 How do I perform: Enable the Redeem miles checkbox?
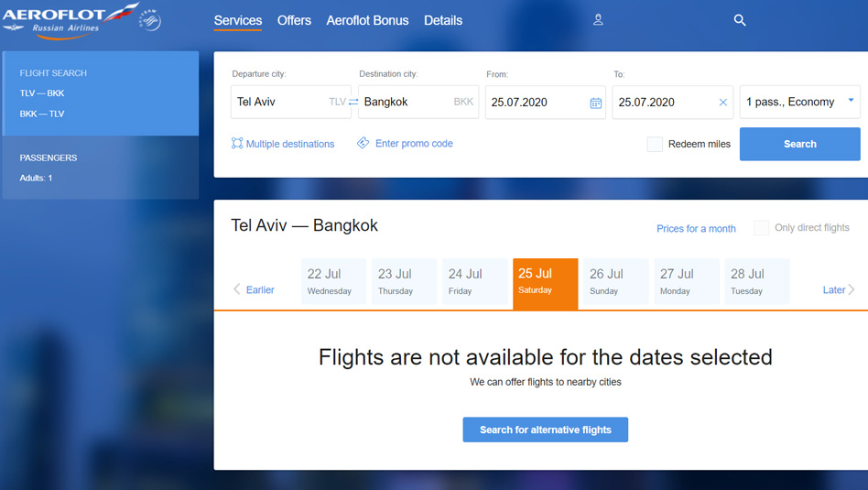click(x=655, y=144)
